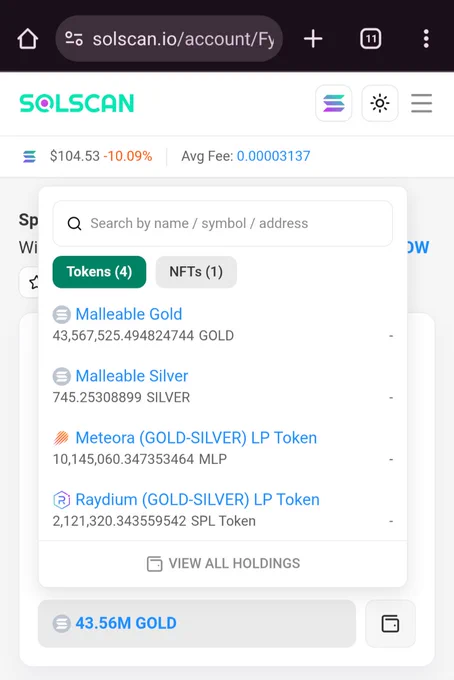The height and width of the screenshot is (680, 454).
Task: Click balance 2,121,320.343559542 SPL Token
Action: 154,520
